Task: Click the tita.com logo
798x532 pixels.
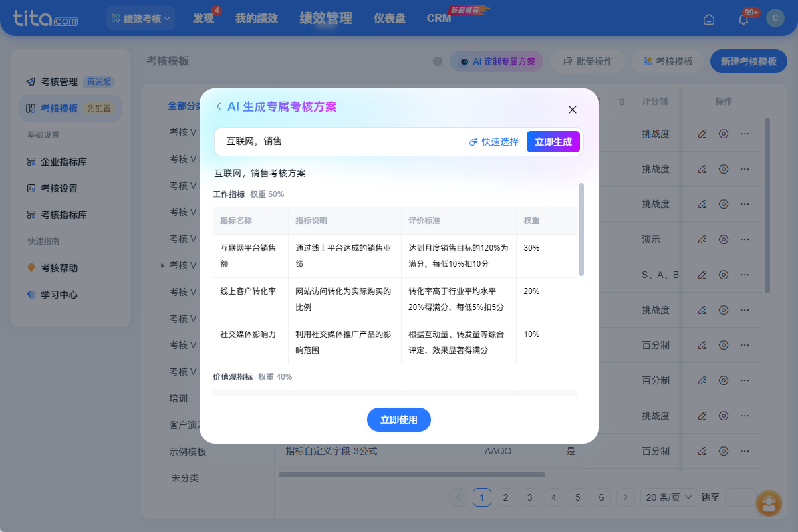Action: tap(45, 18)
